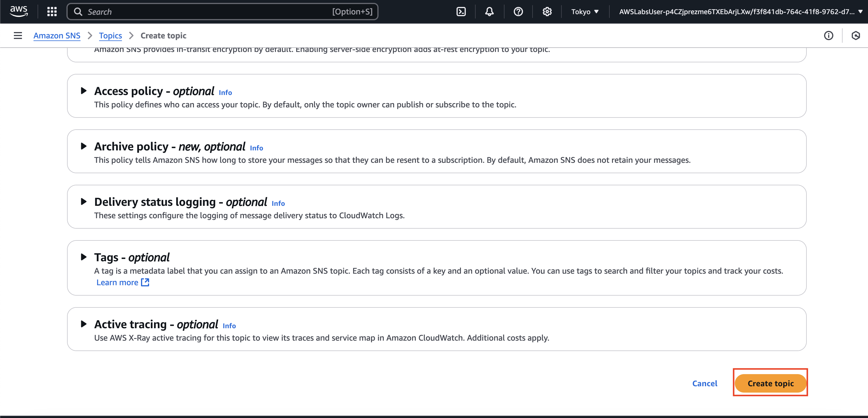Open the notifications bell
The image size is (868, 418).
click(489, 12)
